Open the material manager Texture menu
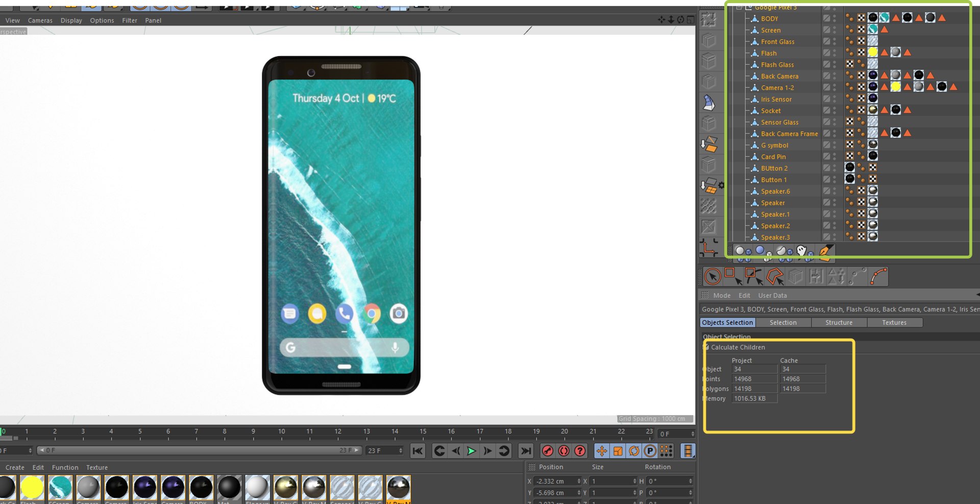This screenshot has height=504, width=980. pos(96,467)
